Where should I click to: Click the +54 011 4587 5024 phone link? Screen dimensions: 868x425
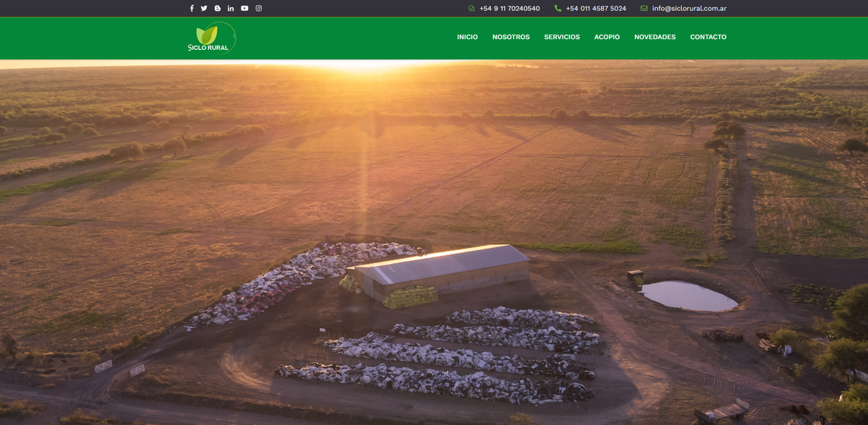coord(595,8)
